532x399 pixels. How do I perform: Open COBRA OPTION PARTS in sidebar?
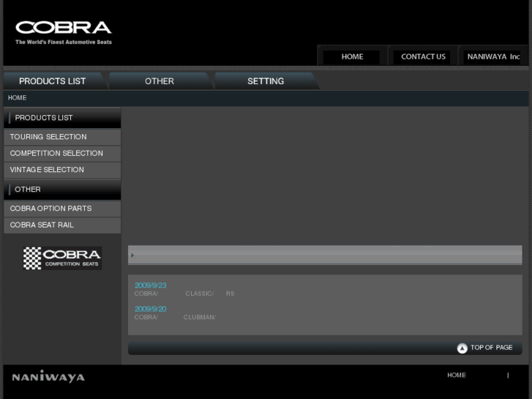coord(62,209)
